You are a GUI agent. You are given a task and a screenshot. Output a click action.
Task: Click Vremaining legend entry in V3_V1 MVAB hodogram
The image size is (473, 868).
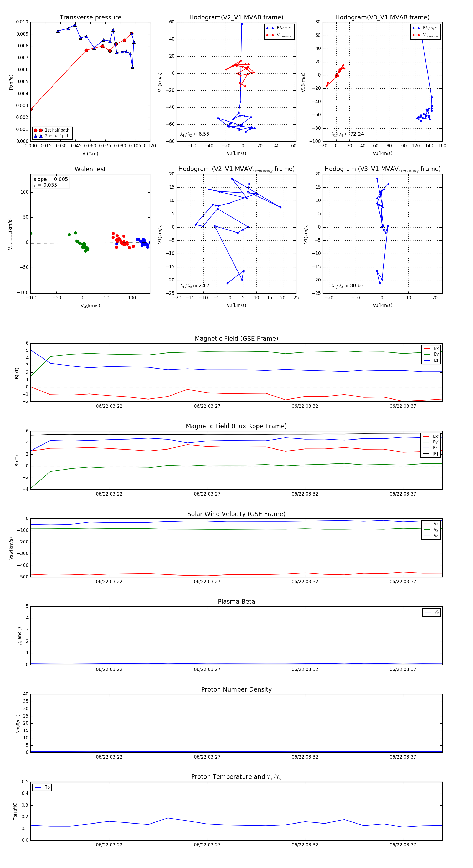(425, 35)
